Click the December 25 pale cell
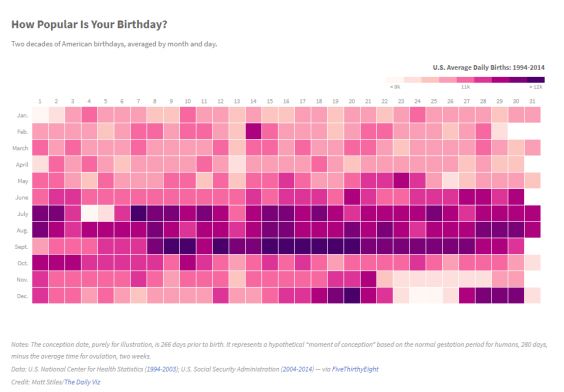This screenshot has height=392, width=564. 434,296
